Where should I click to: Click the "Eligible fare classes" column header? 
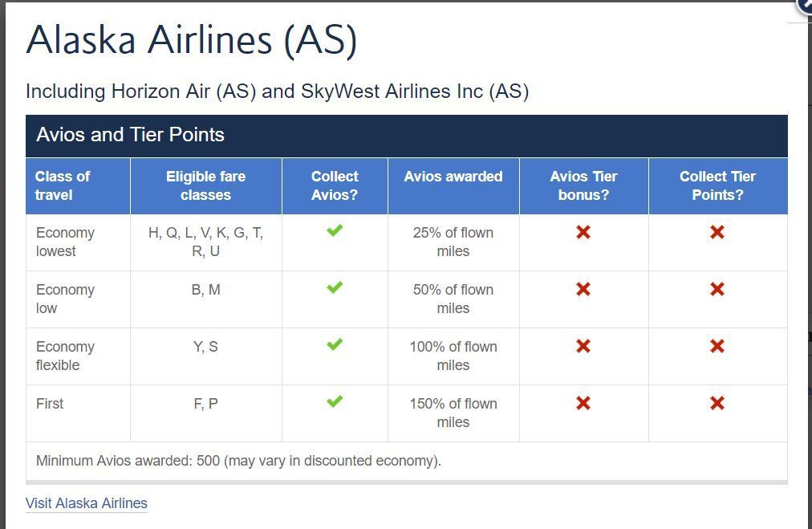coord(205,185)
